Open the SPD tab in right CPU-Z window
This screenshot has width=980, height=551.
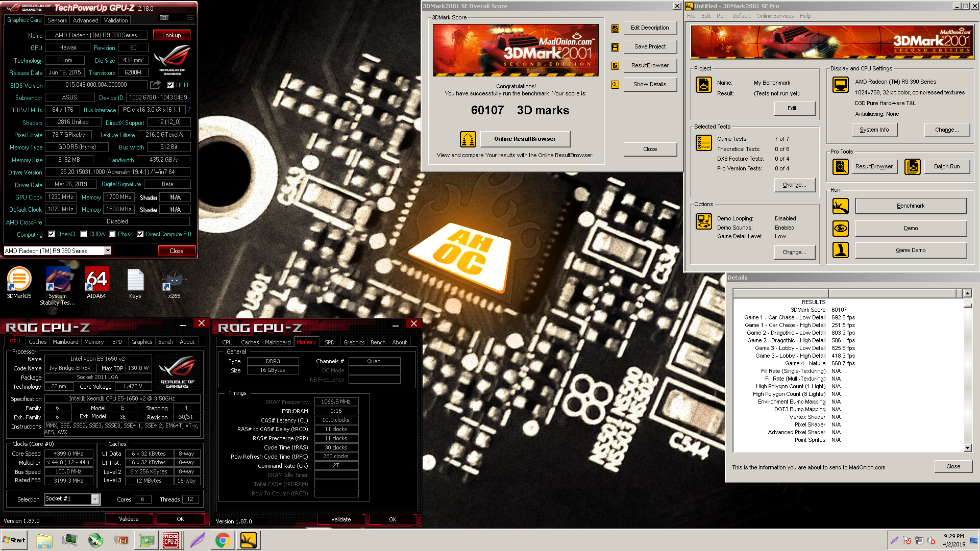(x=330, y=342)
